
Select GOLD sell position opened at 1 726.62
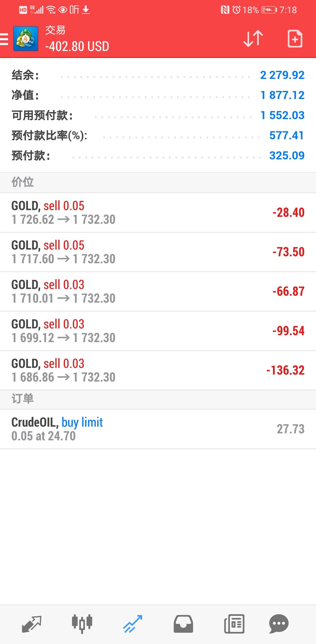(158, 213)
